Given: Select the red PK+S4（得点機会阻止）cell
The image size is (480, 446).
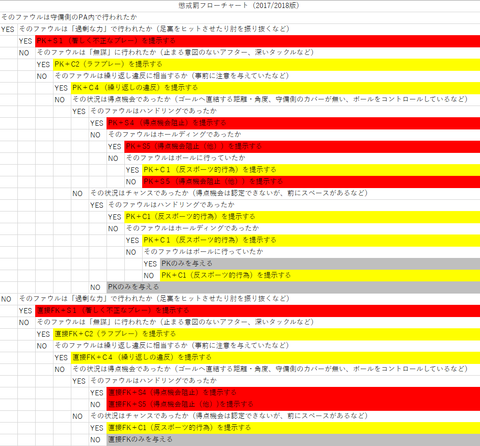Looking at the screenshot, I should 293,123.
